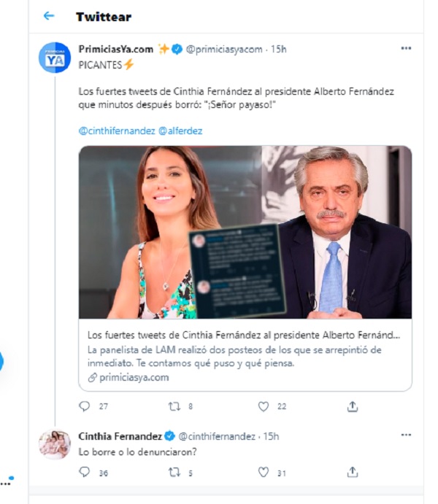Retweet Cinthia Fernandez's reply
This screenshot has width=438, height=504.
(174, 473)
